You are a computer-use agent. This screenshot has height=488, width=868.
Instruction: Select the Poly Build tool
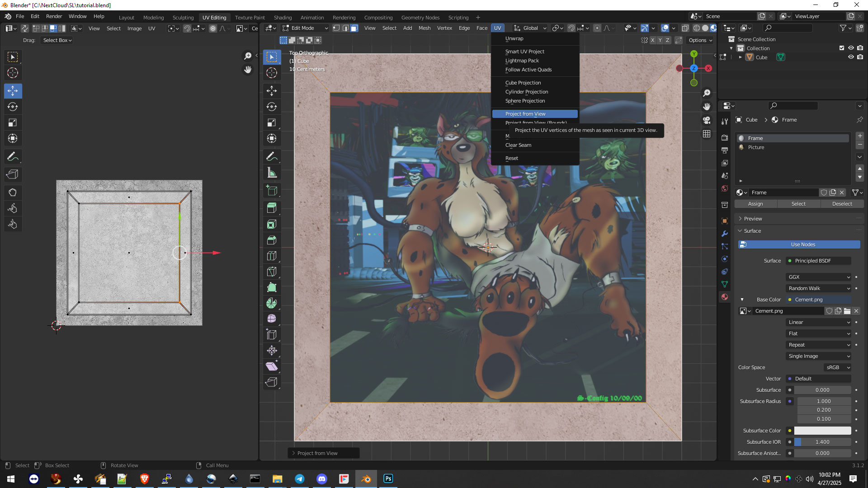[272, 287]
